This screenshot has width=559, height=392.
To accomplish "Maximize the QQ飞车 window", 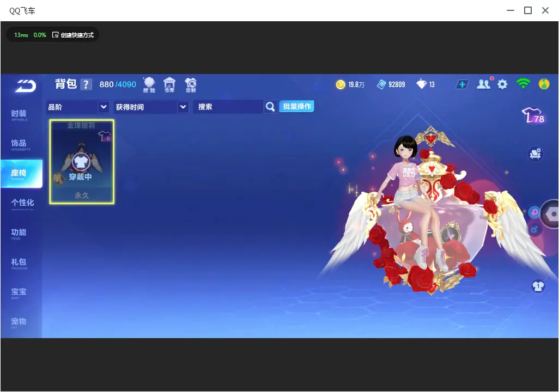I will (x=528, y=10).
